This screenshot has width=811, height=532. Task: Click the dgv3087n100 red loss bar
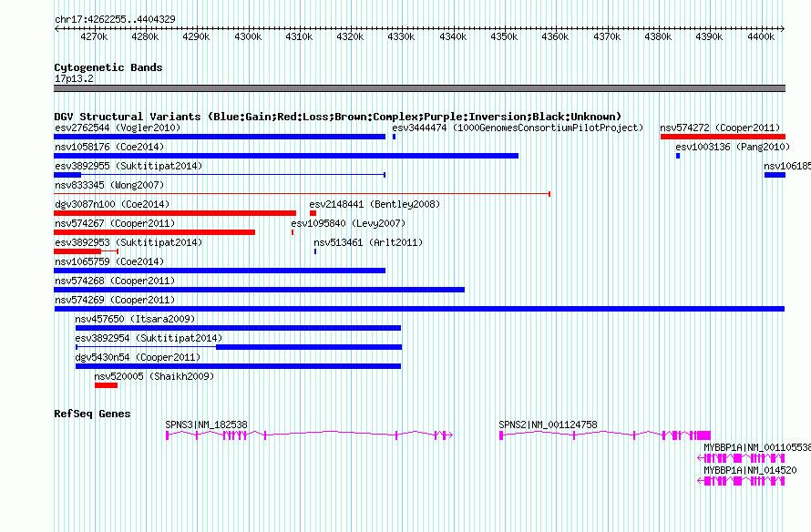tap(175, 213)
